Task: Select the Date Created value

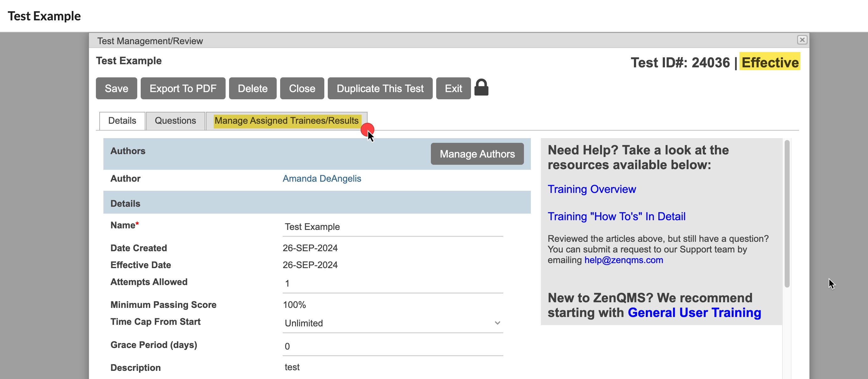Action: point(310,248)
